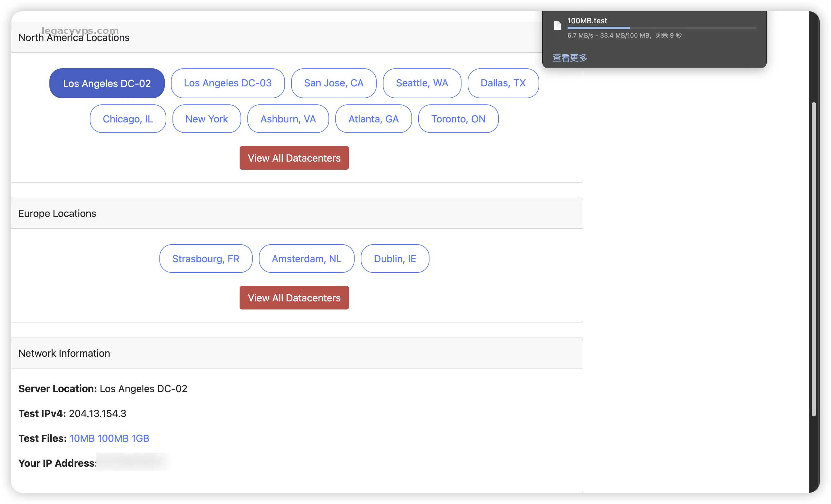The height and width of the screenshot is (504, 831).
Task: Click the 100MB.test download progress bar
Action: (x=661, y=28)
